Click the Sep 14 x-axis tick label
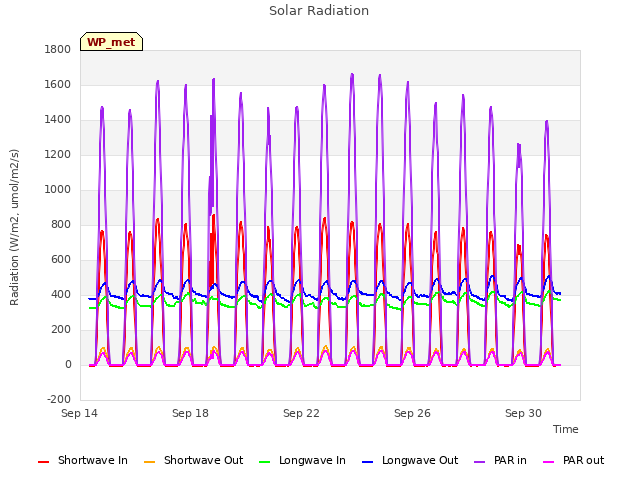This screenshot has width=640, height=480. pos(79,413)
